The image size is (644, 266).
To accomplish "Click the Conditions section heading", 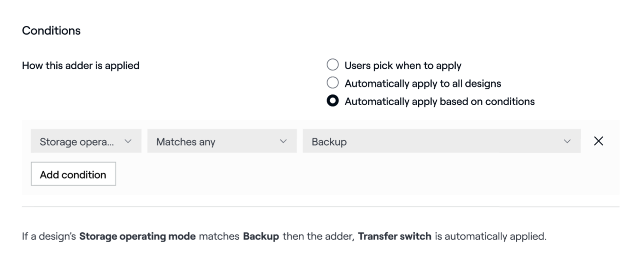I will pos(51,31).
